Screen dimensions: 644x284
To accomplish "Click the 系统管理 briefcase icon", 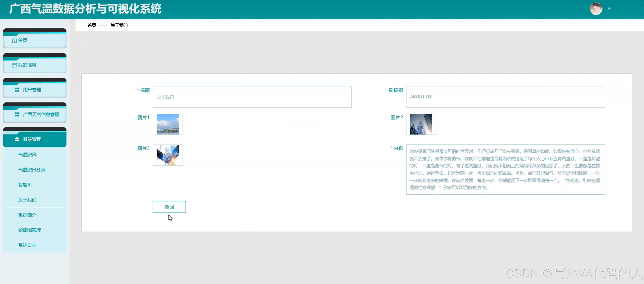I will tap(17, 139).
